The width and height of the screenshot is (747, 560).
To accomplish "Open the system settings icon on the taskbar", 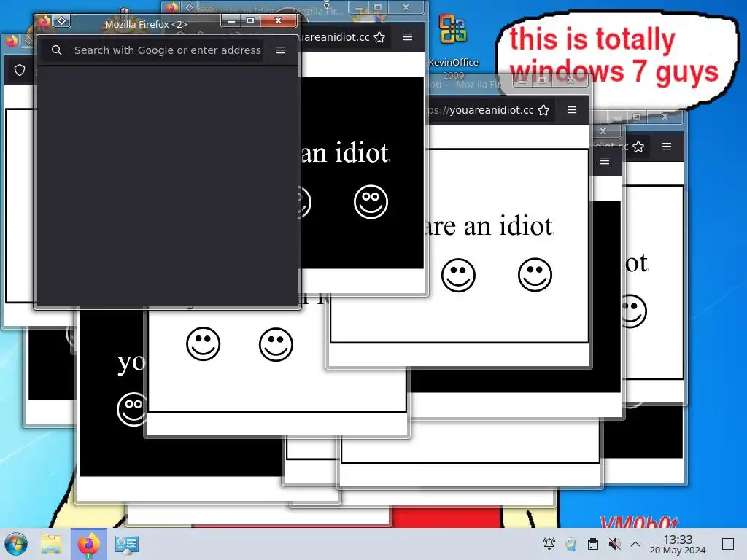I will (x=126, y=544).
